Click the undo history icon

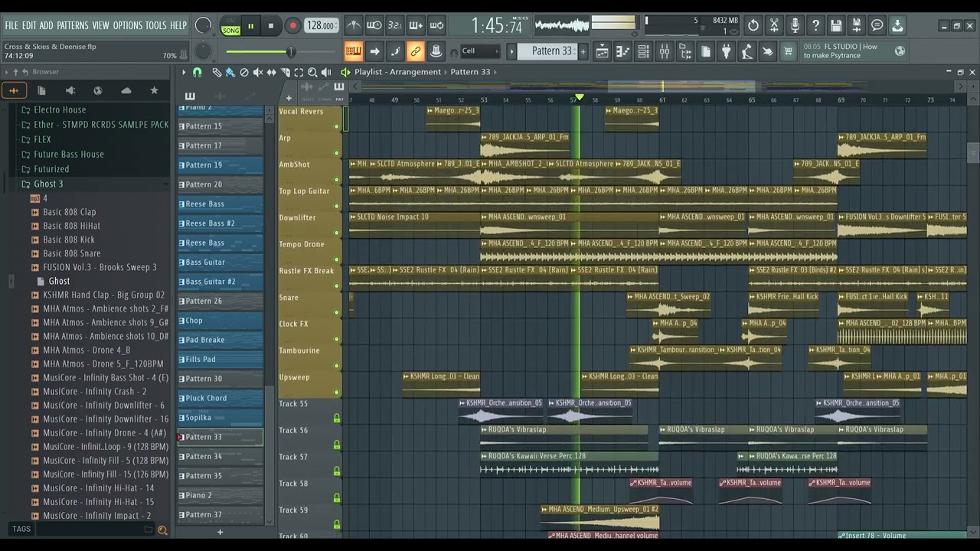click(x=753, y=25)
